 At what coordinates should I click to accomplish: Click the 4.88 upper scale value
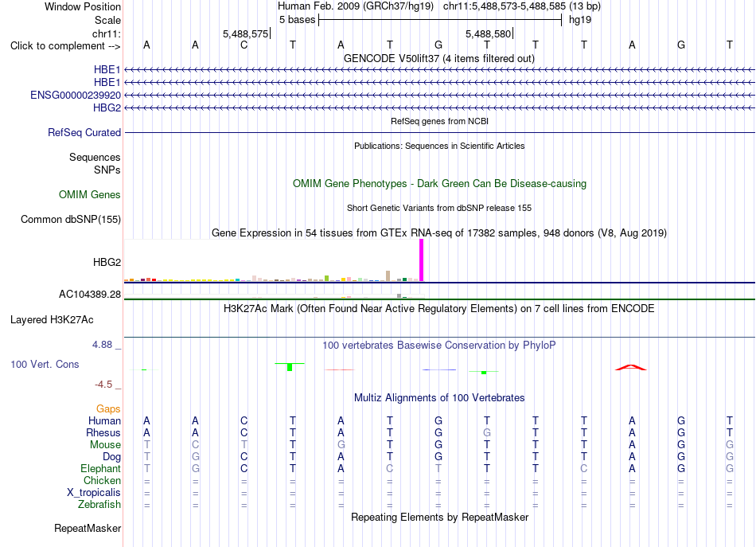click(x=102, y=345)
